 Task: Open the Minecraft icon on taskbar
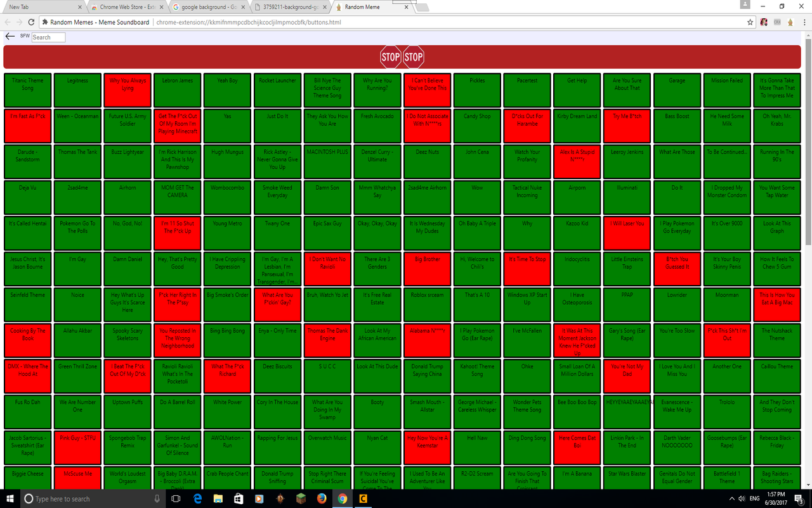(x=301, y=498)
